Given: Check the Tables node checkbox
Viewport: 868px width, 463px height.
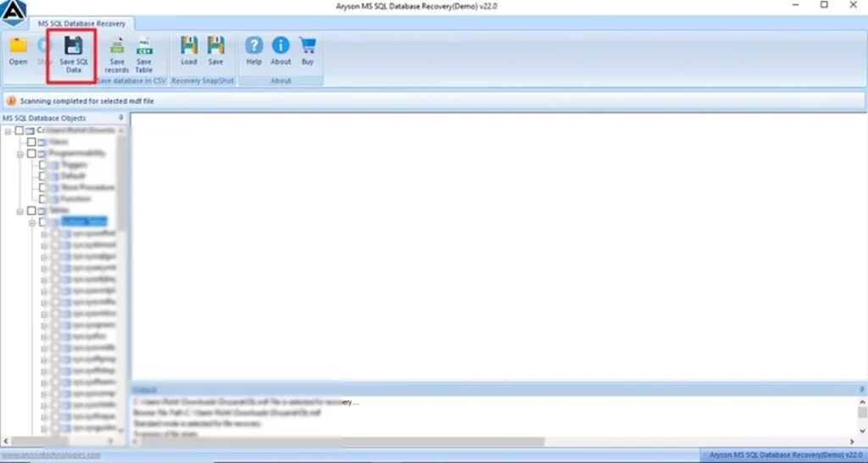Looking at the screenshot, I should 31,211.
